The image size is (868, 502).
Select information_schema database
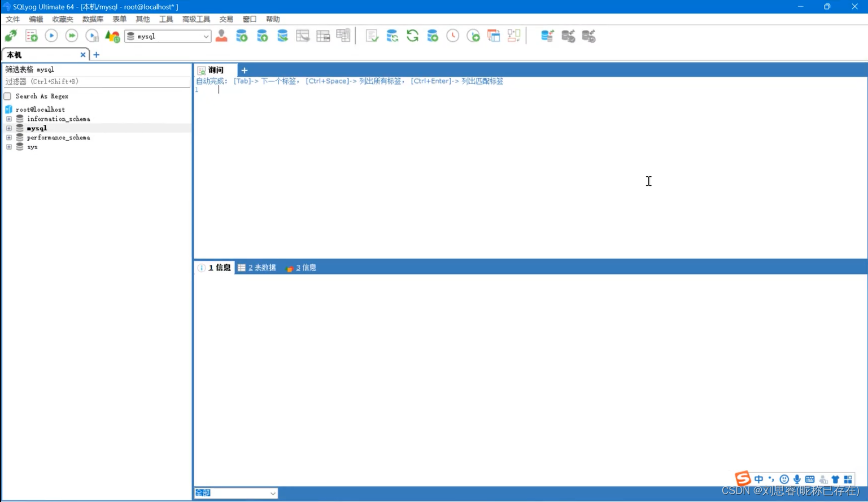[x=58, y=119]
